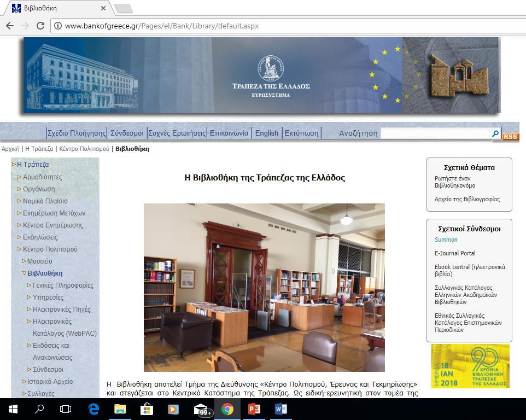
Task: Open the orange RSS feed icon
Action: (510, 136)
